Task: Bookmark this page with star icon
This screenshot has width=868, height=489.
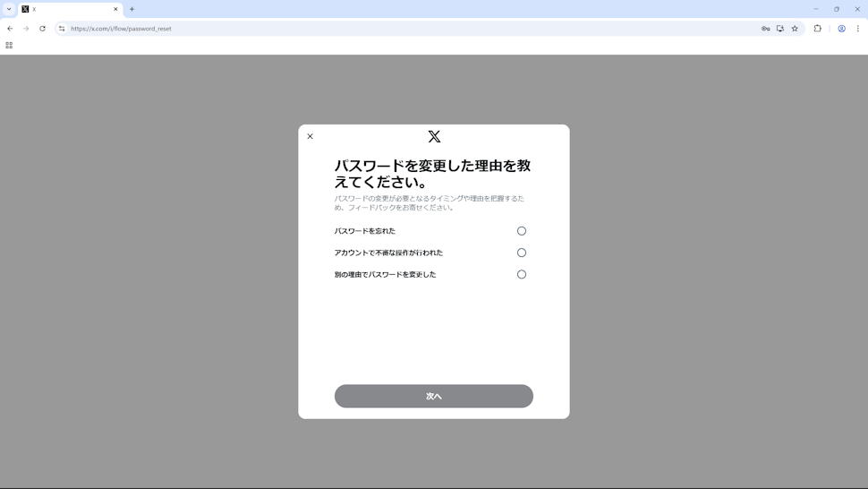Action: pos(795,29)
